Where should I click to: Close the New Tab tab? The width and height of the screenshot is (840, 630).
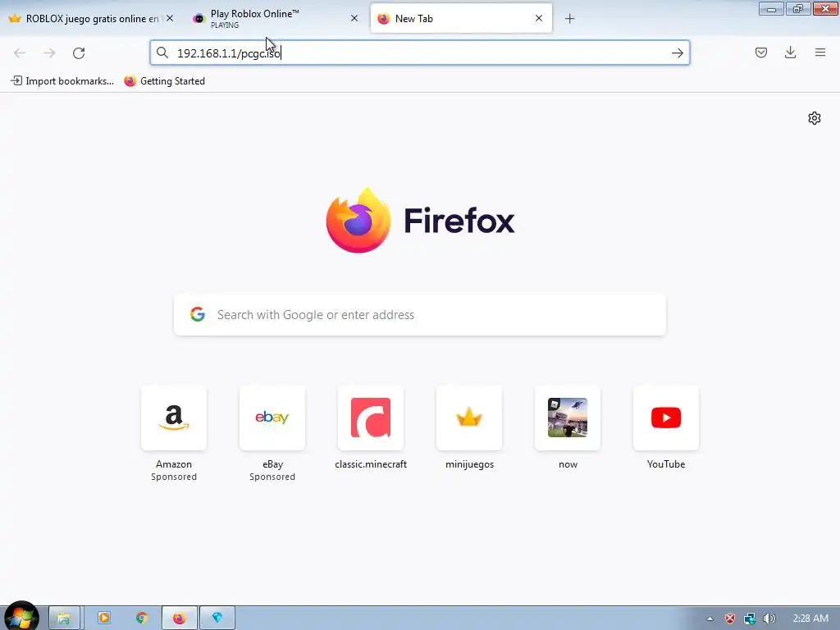539,18
